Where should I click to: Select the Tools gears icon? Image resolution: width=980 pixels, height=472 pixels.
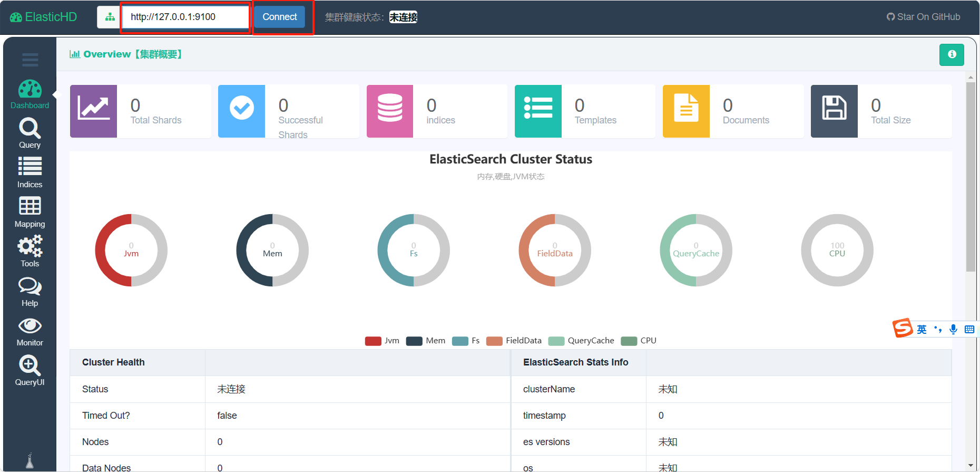click(30, 246)
